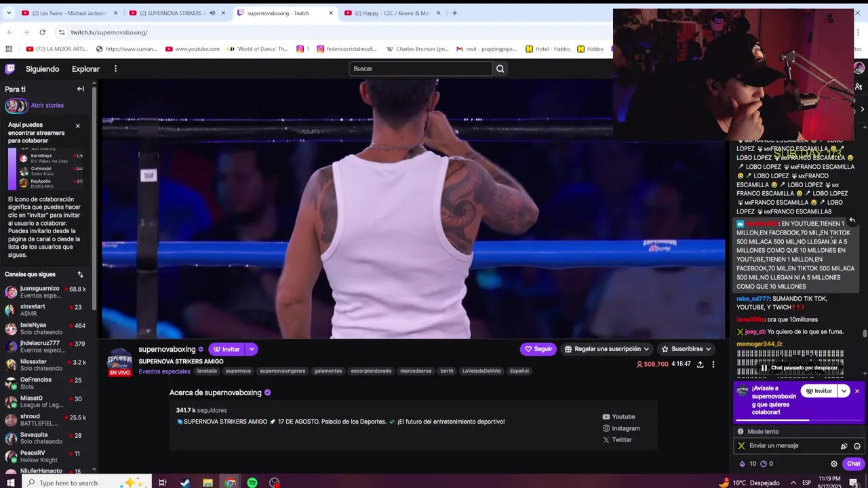Reply to the highlighted chat message
This screenshot has width=868, height=488.
tap(852, 221)
